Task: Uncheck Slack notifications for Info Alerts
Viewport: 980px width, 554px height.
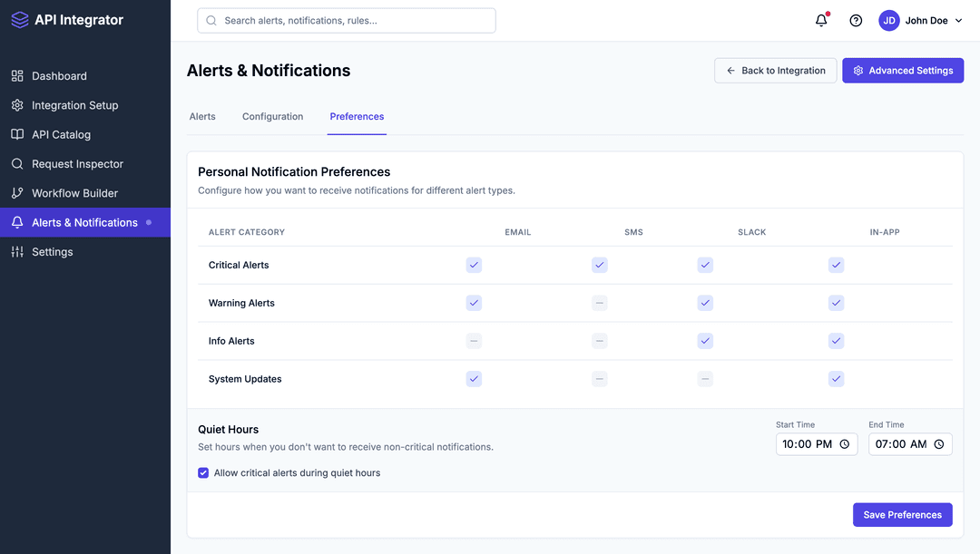Action: [705, 341]
